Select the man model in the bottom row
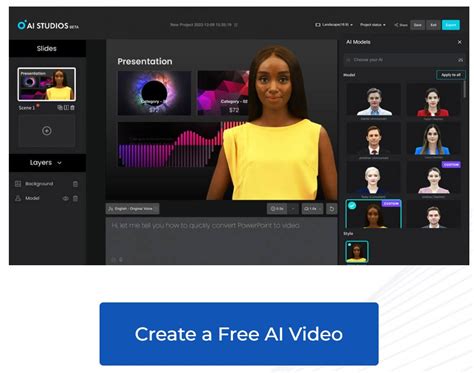Image resolution: width=474 pixels, height=373 pixels. [x=433, y=215]
